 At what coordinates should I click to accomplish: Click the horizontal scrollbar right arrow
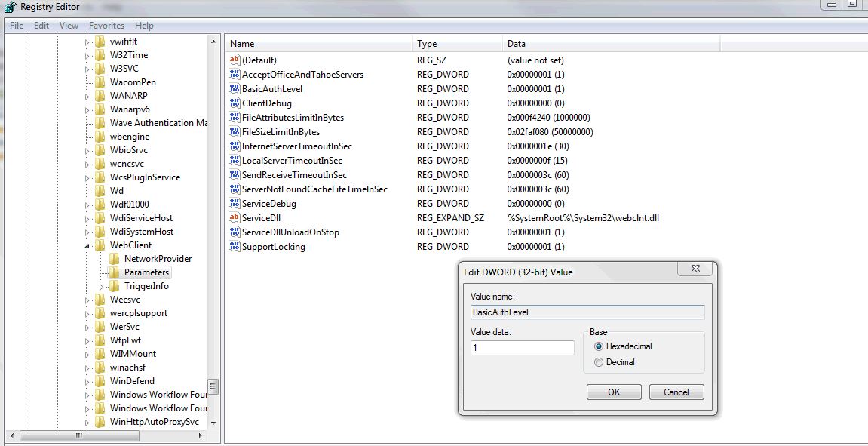click(201, 436)
